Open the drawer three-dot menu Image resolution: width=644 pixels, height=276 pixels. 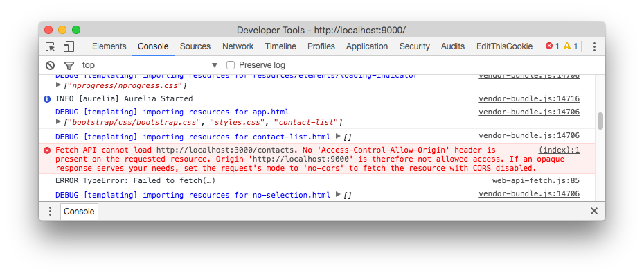50,211
